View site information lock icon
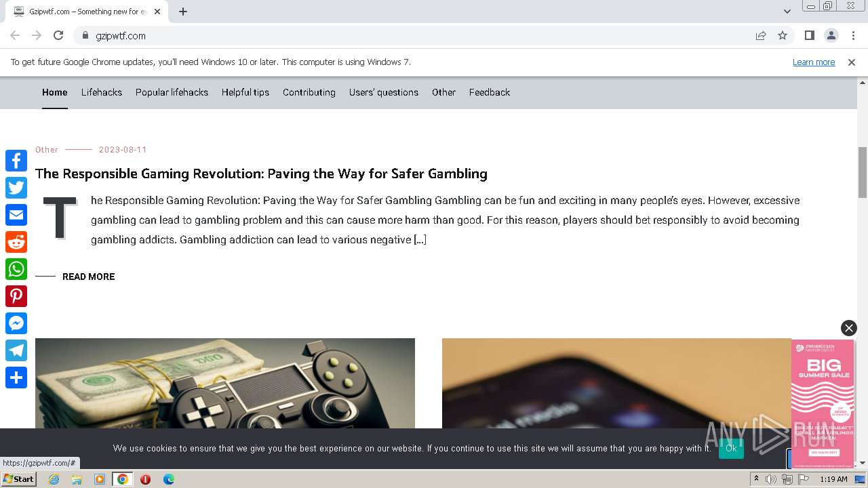This screenshot has height=488, width=868. (85, 35)
